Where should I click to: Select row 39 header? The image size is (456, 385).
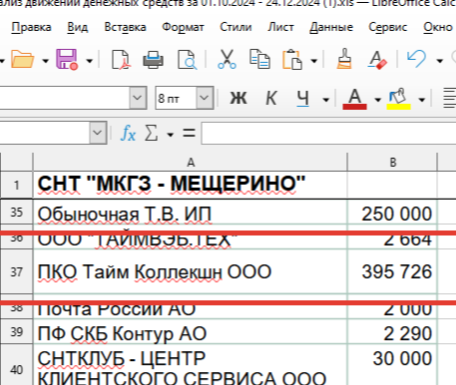click(x=16, y=332)
